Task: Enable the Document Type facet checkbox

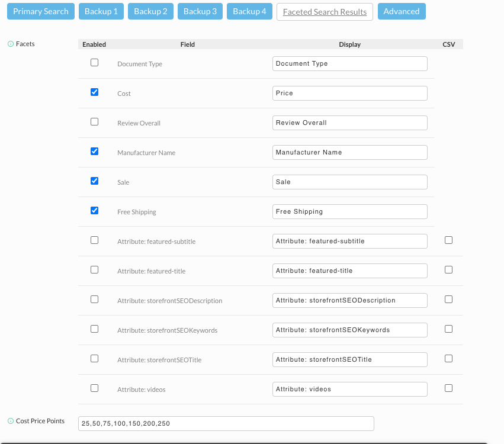Action: 95,63
